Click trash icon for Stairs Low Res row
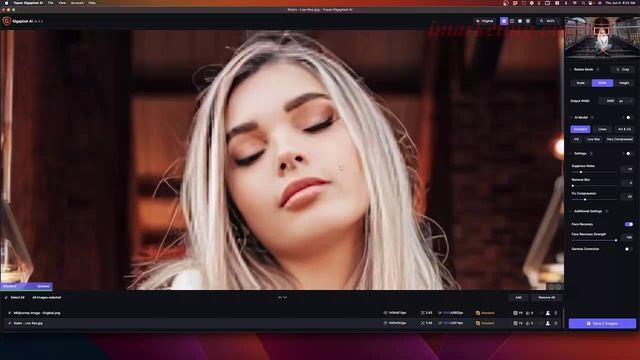This screenshot has height=360, width=640. [556, 323]
